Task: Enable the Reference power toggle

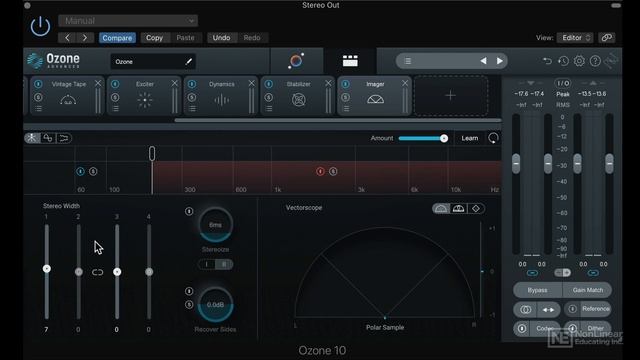Action: click(572, 309)
